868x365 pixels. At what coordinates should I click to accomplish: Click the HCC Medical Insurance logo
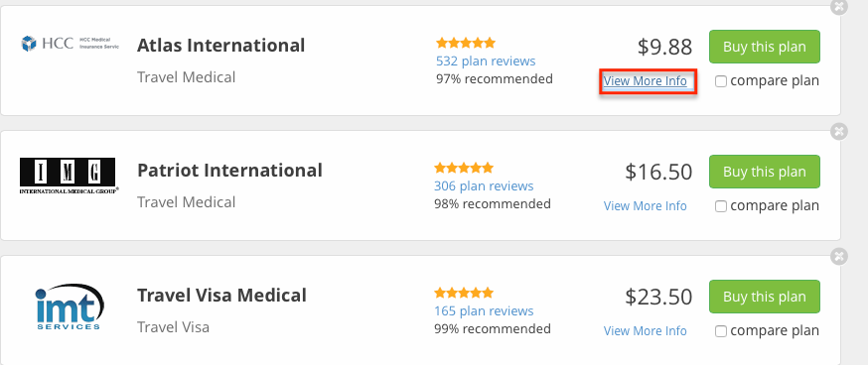(70, 43)
